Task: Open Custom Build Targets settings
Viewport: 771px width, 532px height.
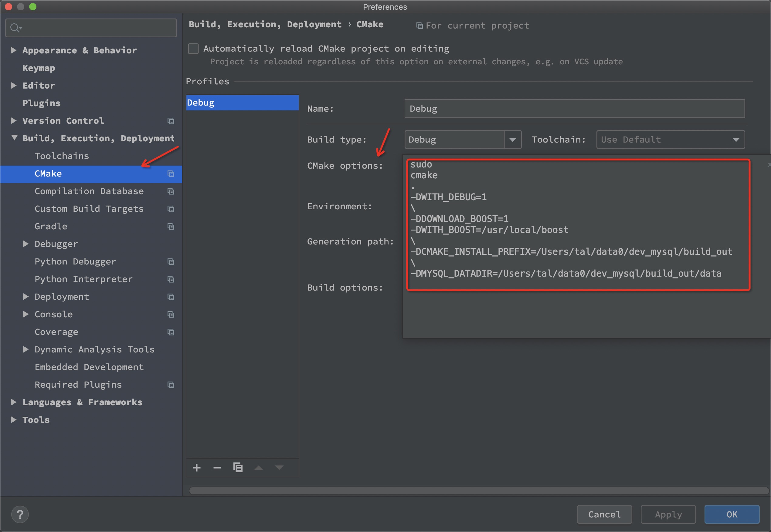Action: click(89, 209)
